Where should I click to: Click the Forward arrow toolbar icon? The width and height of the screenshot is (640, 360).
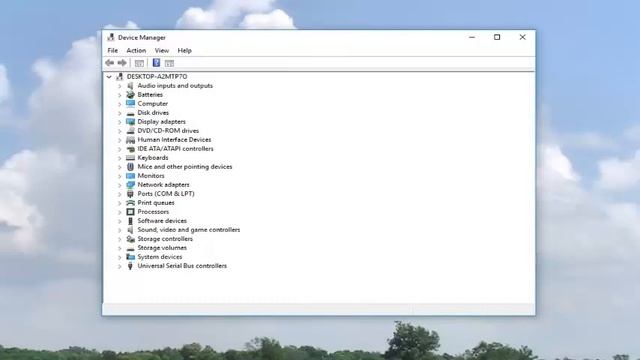(x=122, y=63)
